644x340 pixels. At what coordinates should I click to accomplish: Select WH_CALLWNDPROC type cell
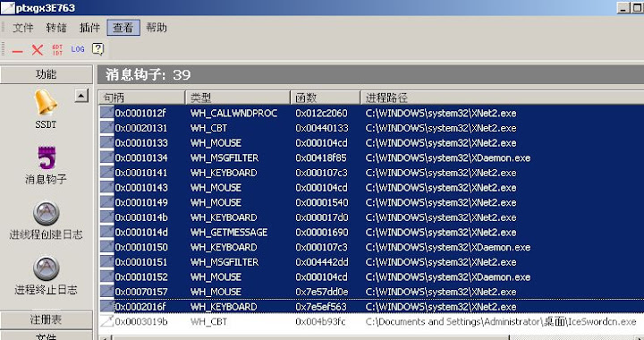click(x=233, y=113)
